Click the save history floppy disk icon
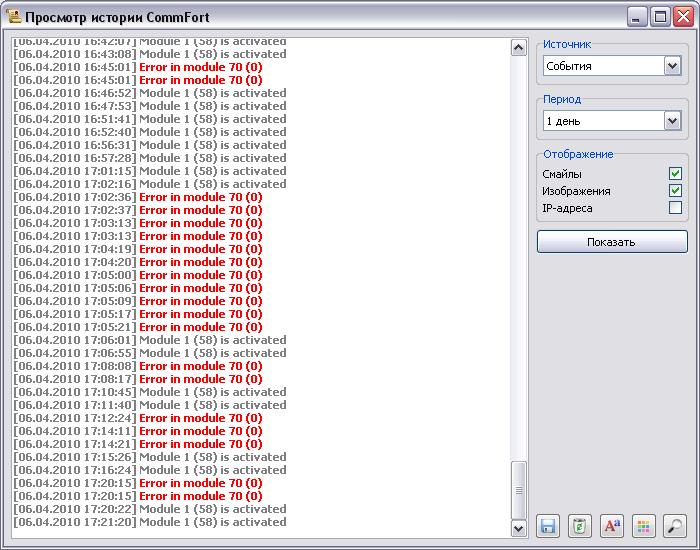700x550 pixels. tap(548, 526)
